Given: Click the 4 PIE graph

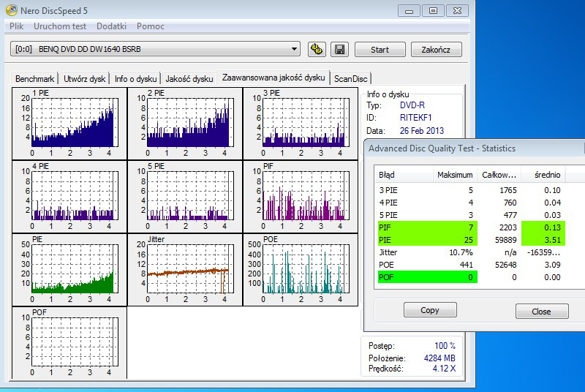Looking at the screenshot, I should (x=69, y=197).
